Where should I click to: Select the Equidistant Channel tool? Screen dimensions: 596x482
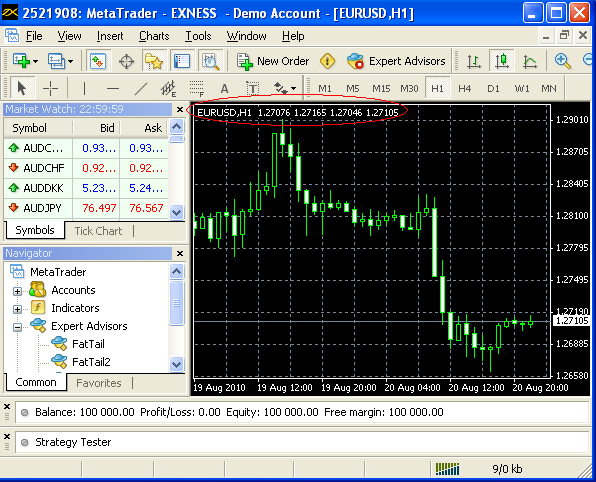click(168, 89)
